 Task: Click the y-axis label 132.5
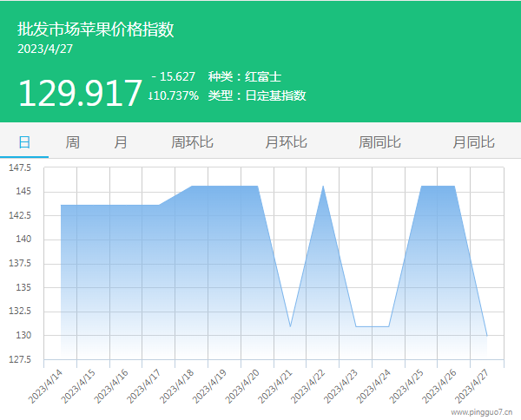coord(20,312)
